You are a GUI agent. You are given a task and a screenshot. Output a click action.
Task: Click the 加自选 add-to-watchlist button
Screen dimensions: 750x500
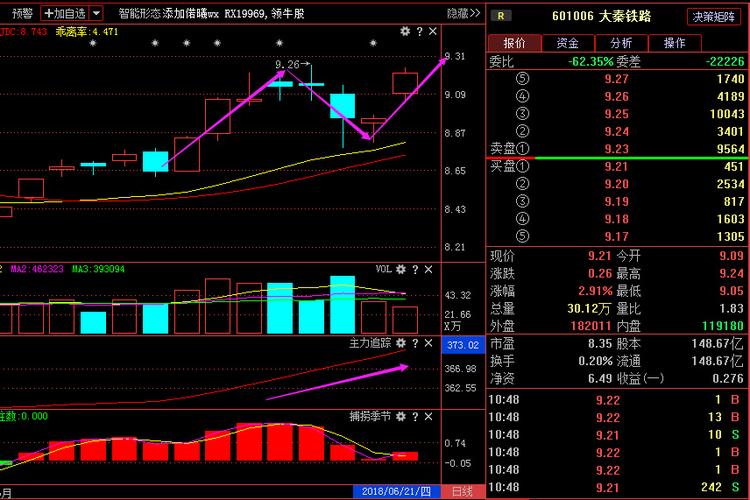click(65, 13)
